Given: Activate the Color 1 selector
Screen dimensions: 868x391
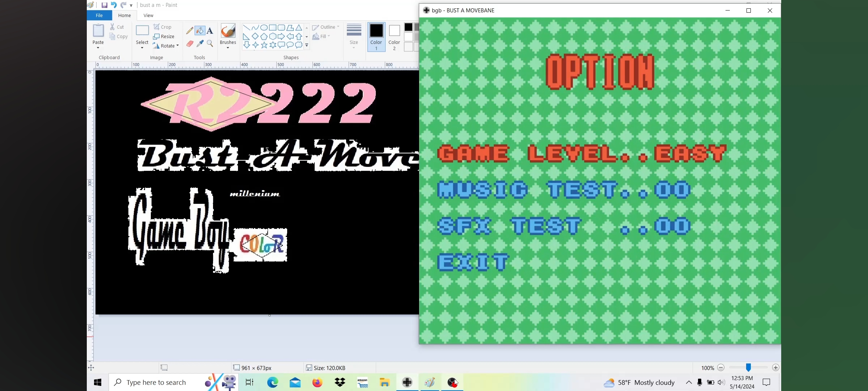Looking at the screenshot, I should [376, 37].
